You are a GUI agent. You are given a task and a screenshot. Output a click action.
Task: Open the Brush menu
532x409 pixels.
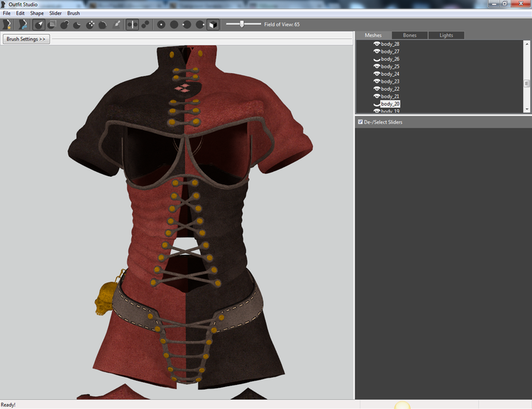tap(73, 13)
